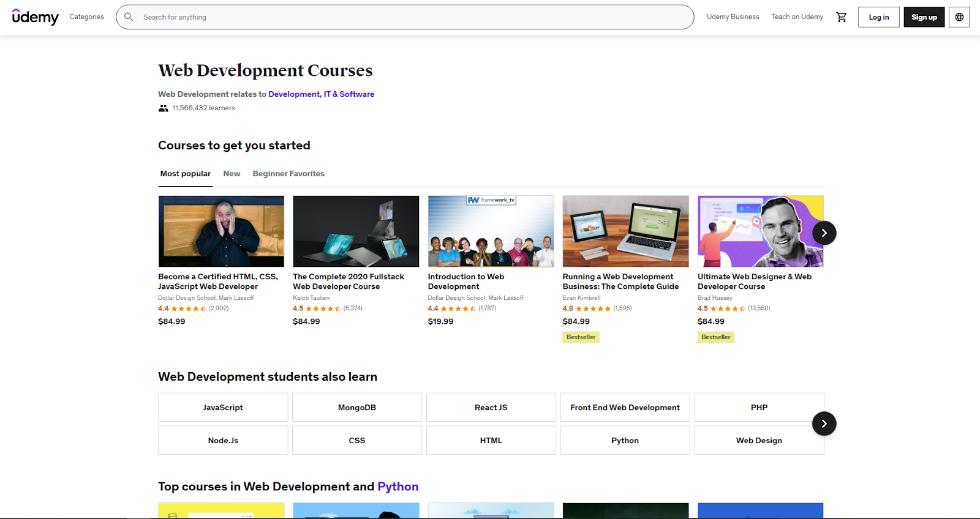Select the MongoDB topic

pyautogui.click(x=357, y=408)
